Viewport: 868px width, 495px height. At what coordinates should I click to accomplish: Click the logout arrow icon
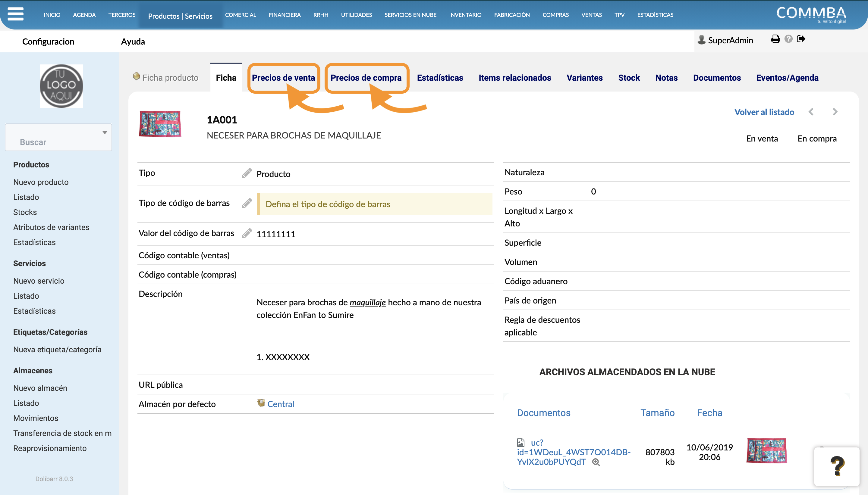(801, 39)
